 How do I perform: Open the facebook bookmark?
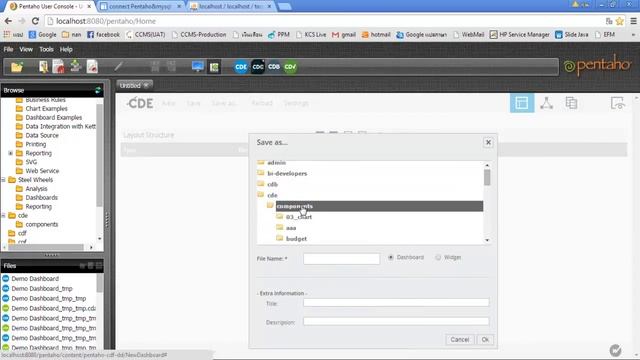[x=104, y=35]
